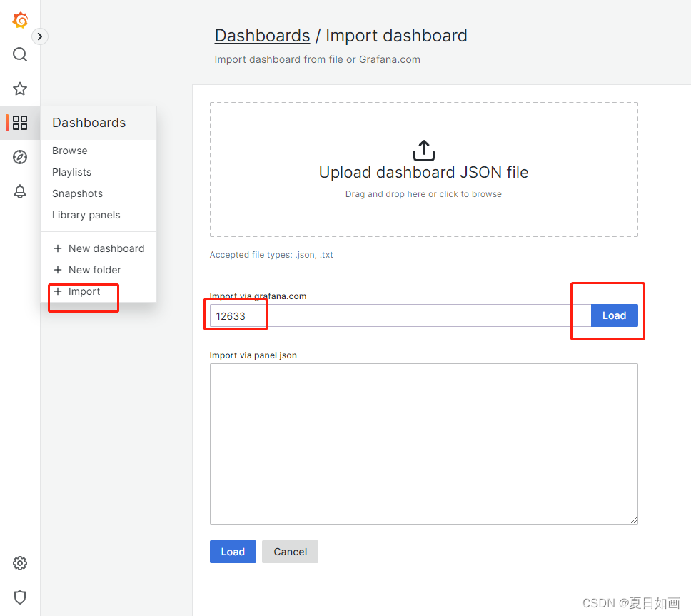This screenshot has width=691, height=616.
Task: Open Alerting bell icon
Action: (20, 191)
